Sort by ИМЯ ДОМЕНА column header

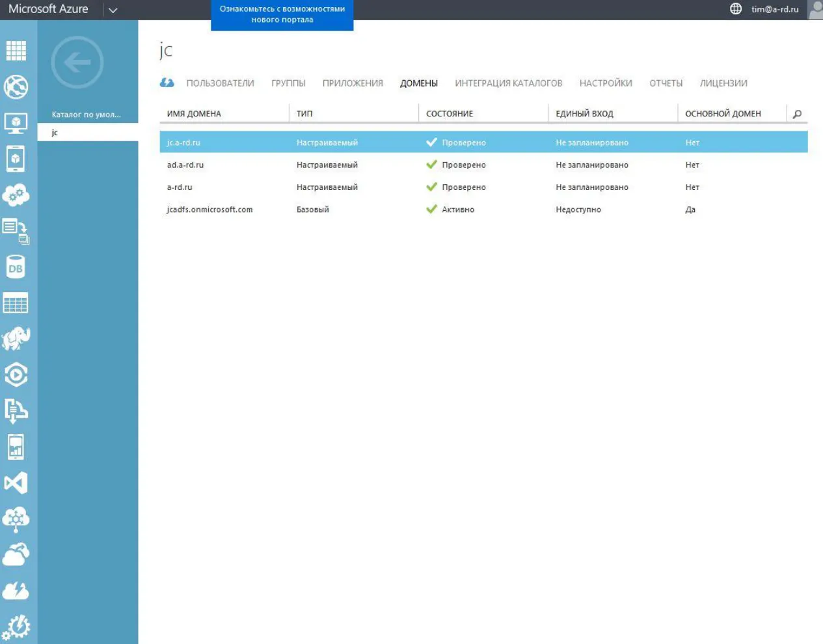pos(194,114)
